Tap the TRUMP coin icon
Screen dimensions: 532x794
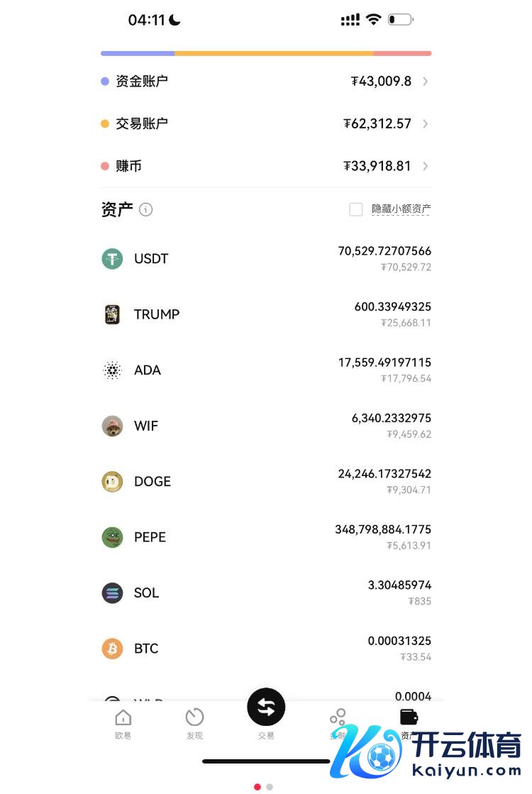click(x=112, y=314)
